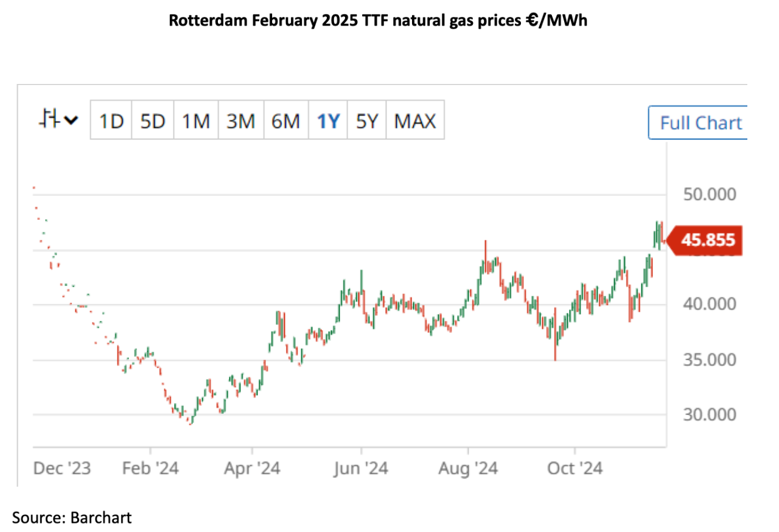
Task: Show the 5Y price history
Action: point(367,121)
